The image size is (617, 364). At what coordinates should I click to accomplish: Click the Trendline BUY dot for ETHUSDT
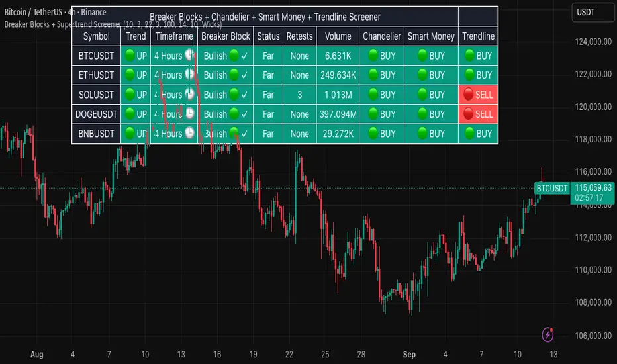(x=469, y=75)
